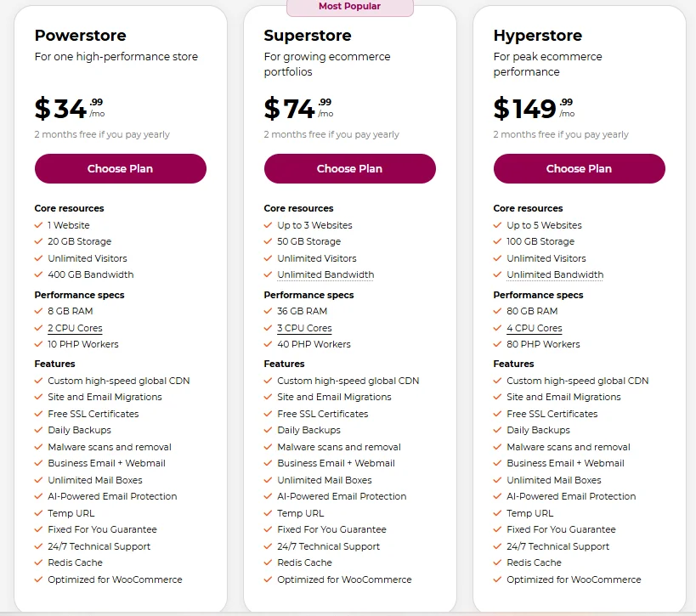The height and width of the screenshot is (616, 696).
Task: Click checkmark next to "Redis Cache" in Superstore
Action: pos(267,562)
